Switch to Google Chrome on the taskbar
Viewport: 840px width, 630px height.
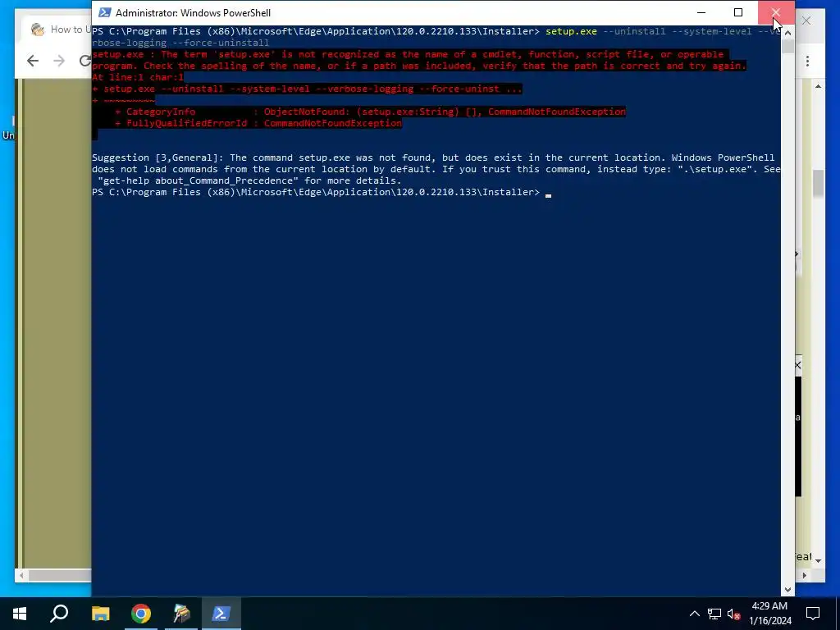tap(141, 614)
